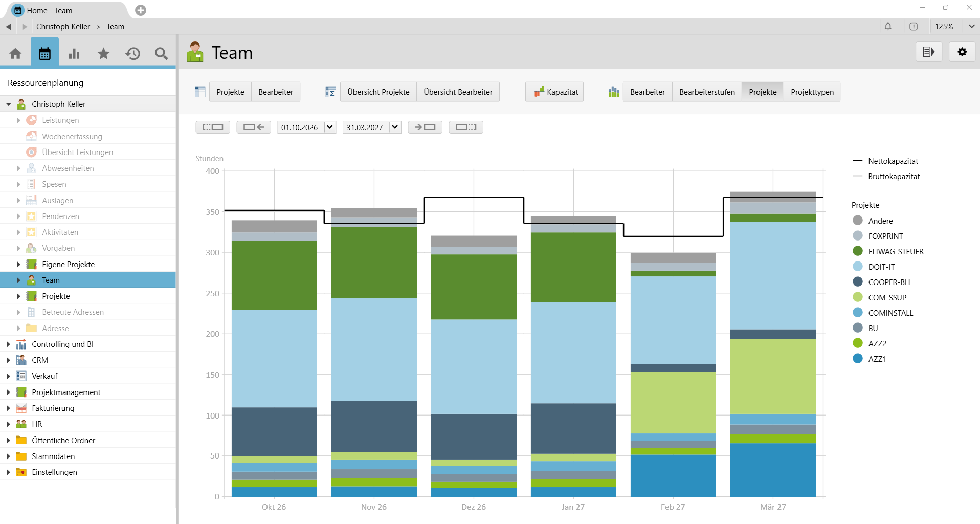The image size is (980, 524).
Task: Open the bar chart reports icon
Action: (74, 53)
